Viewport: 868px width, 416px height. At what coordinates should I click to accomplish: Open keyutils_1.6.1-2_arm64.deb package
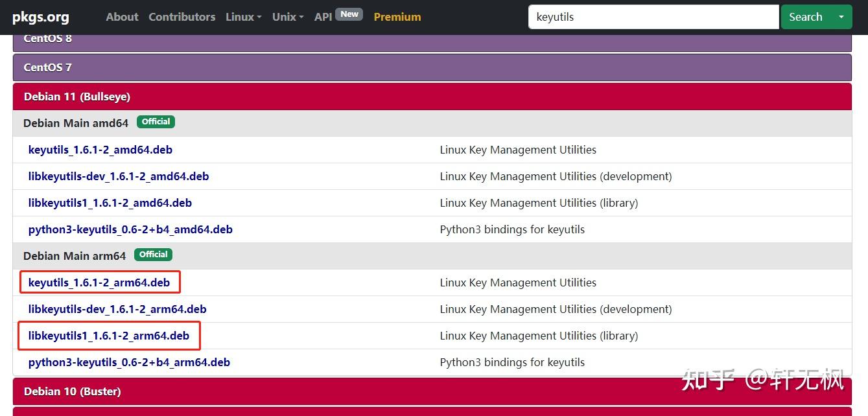(99, 283)
